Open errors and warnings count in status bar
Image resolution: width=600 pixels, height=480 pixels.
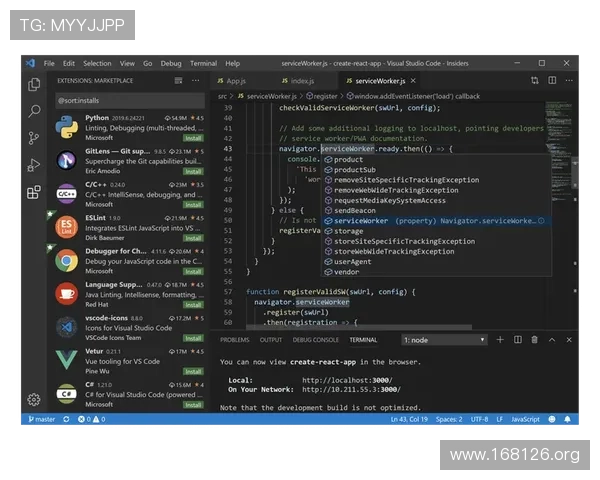[91, 419]
